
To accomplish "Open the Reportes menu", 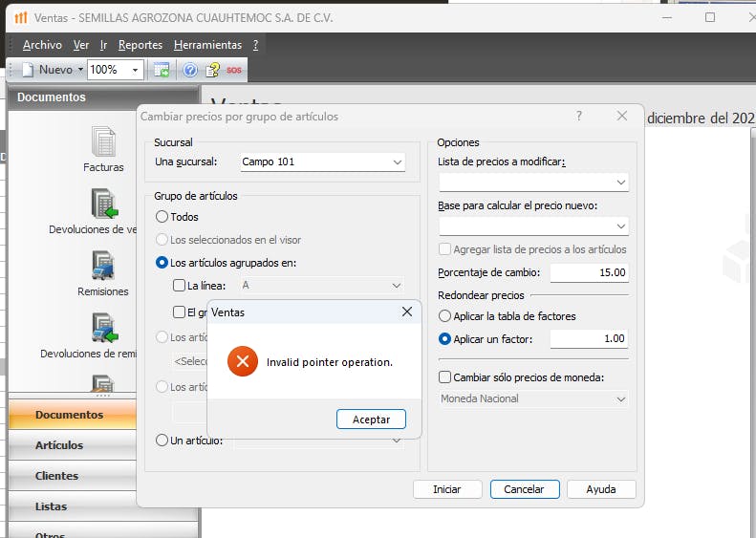I will (140, 45).
